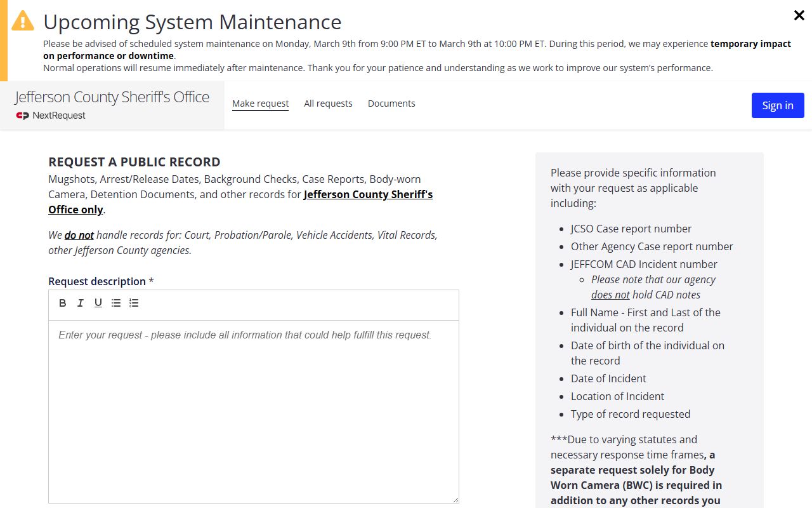Click the yellow warning triangle icon

coord(23,21)
